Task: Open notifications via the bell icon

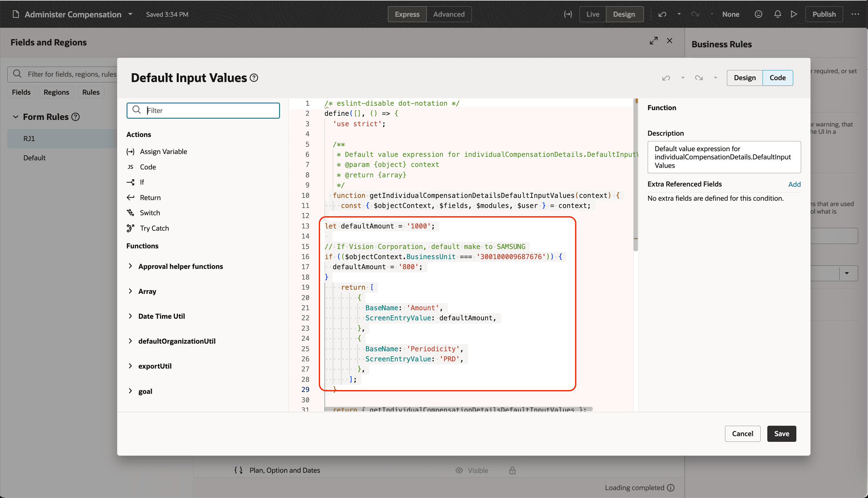Action: pos(777,14)
